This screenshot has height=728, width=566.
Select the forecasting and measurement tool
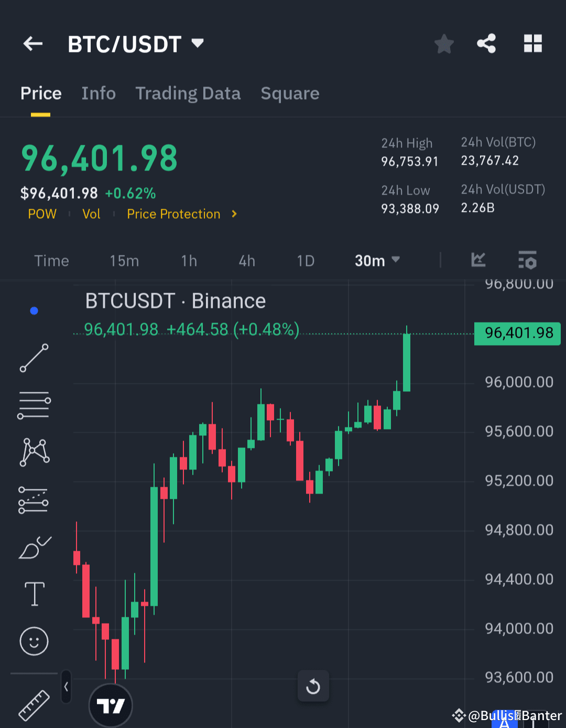tap(34, 499)
